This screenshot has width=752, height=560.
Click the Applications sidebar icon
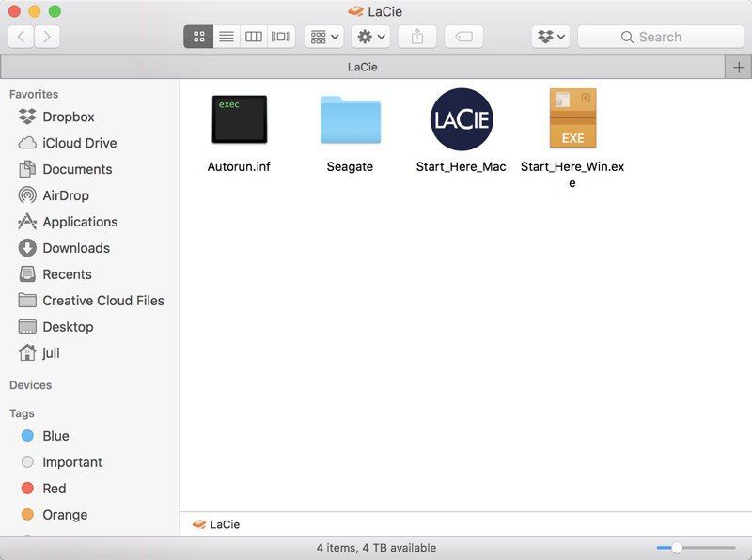click(x=27, y=222)
